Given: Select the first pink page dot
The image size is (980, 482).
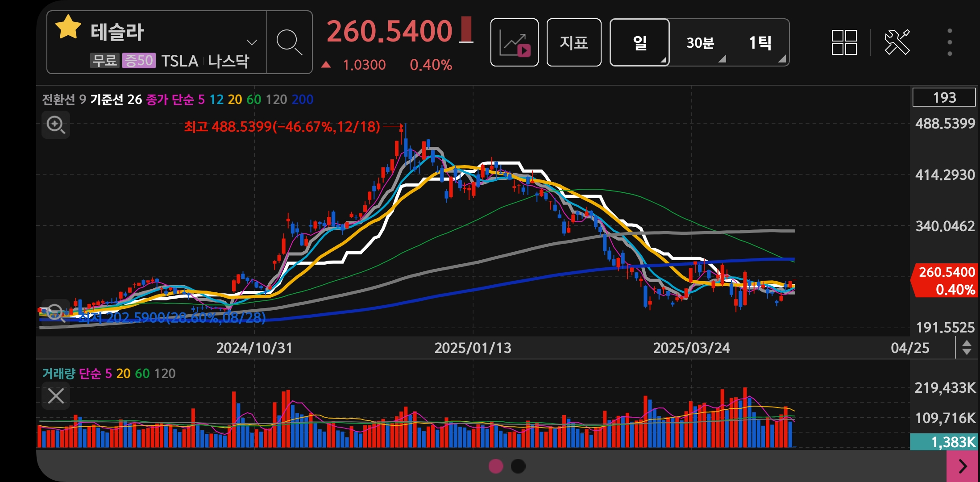Looking at the screenshot, I should [x=496, y=466].
